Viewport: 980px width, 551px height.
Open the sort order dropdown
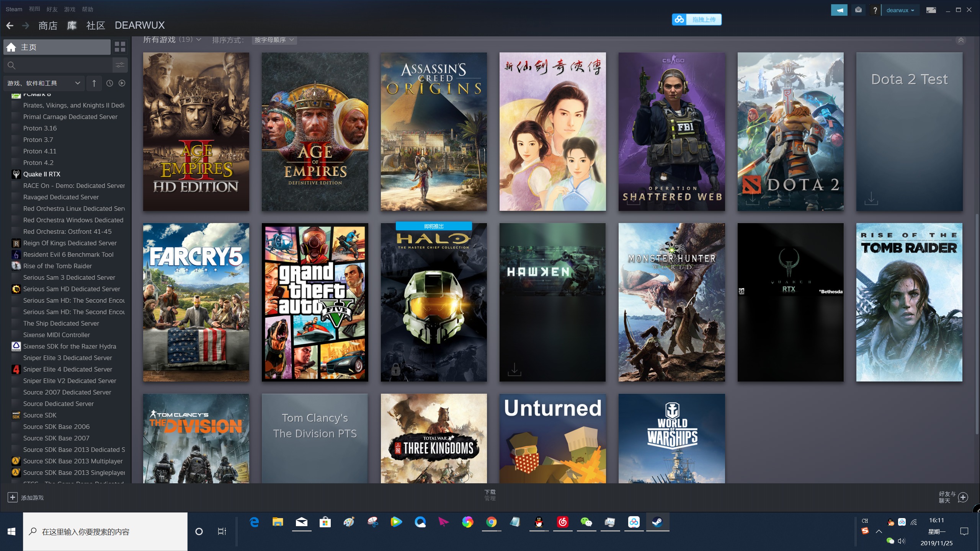pos(274,40)
